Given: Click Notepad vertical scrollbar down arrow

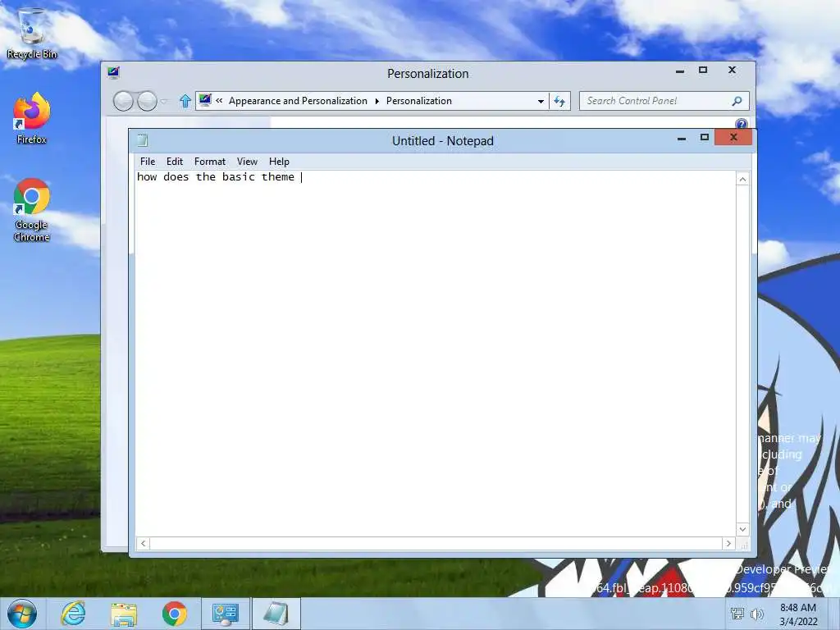Looking at the screenshot, I should [742, 529].
